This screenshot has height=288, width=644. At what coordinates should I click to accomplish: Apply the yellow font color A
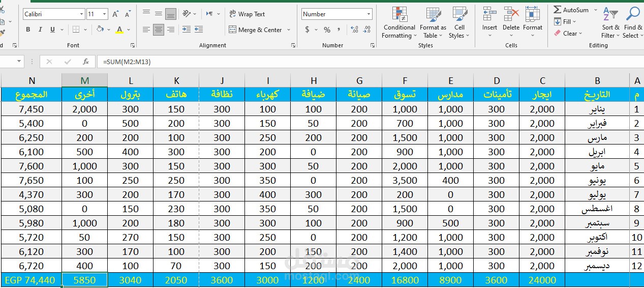click(119, 30)
